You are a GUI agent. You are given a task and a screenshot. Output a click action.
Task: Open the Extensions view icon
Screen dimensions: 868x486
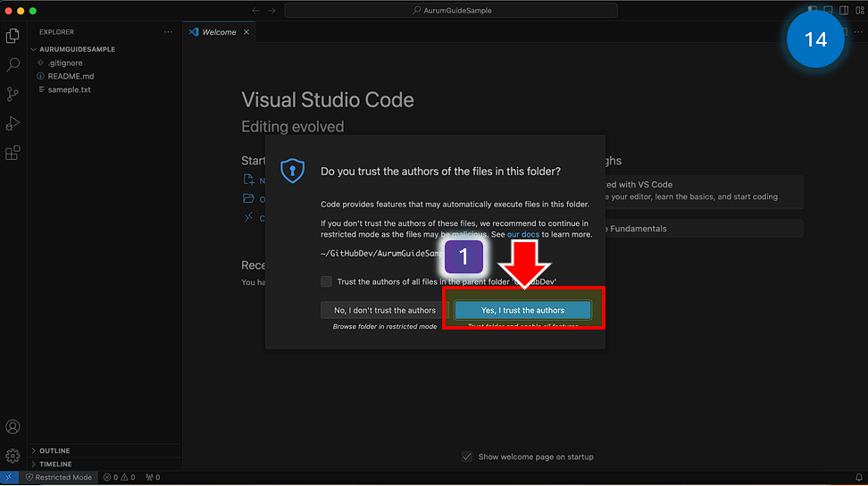(x=13, y=153)
